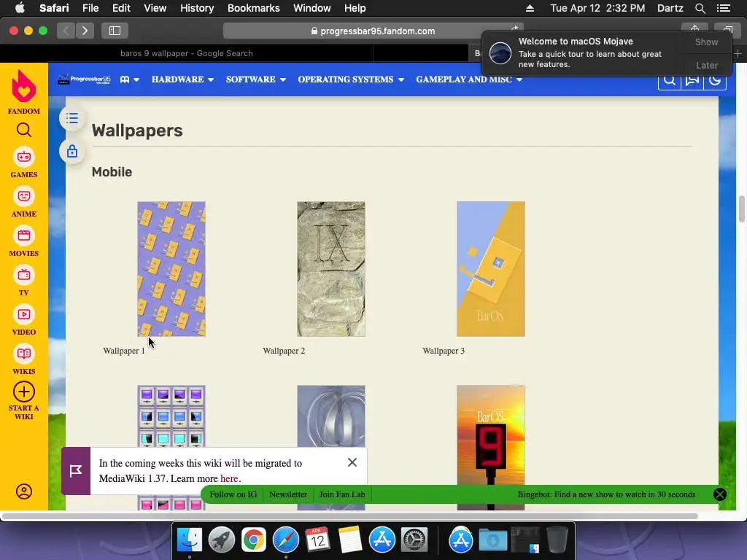
Task: Click the Follow on IG link
Action: pos(233,494)
